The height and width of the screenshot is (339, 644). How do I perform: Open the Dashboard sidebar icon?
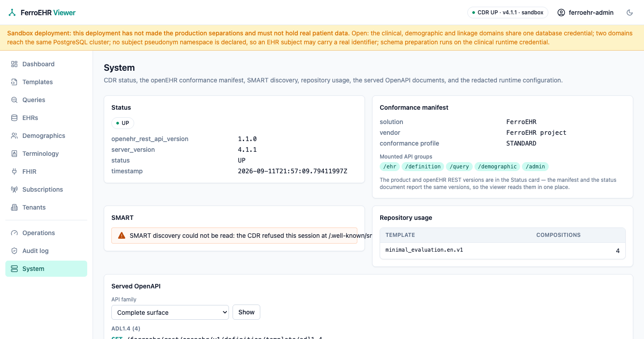point(14,64)
